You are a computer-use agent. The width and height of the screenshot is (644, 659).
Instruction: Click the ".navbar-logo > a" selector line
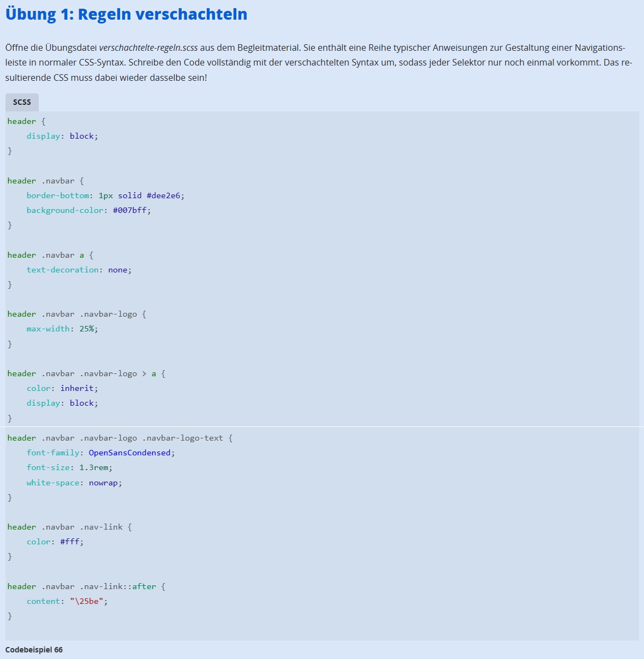coord(86,373)
